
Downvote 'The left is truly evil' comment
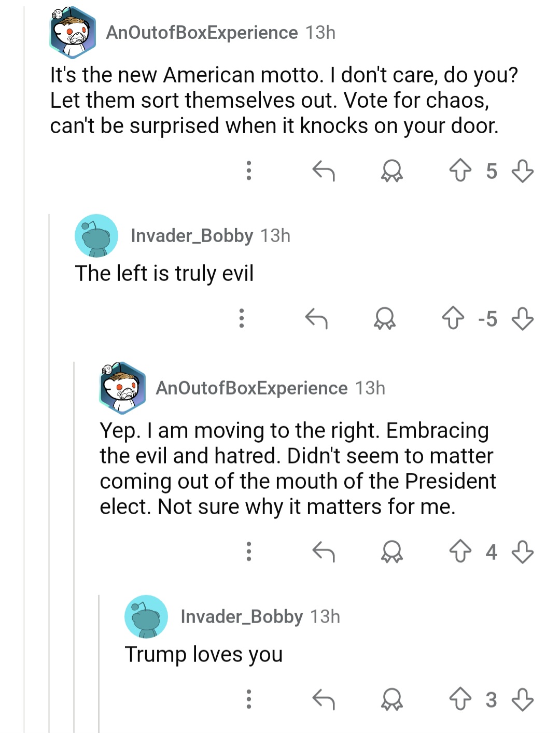pyautogui.click(x=522, y=318)
